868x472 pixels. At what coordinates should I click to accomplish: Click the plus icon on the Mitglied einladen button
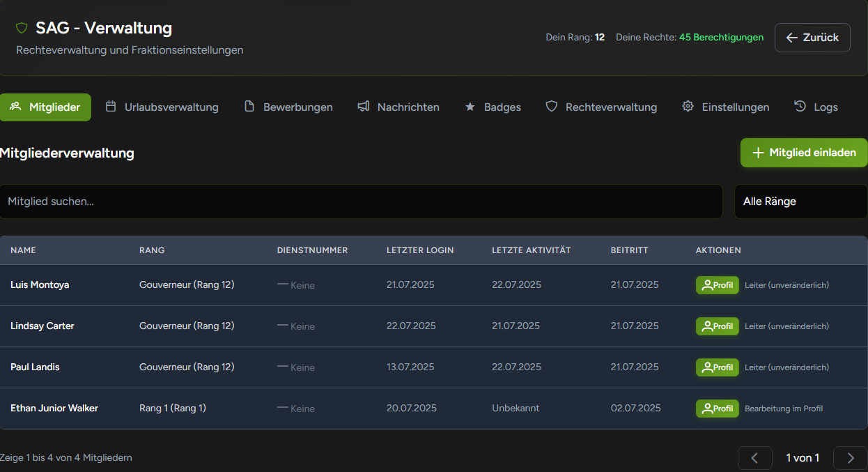[759, 153]
